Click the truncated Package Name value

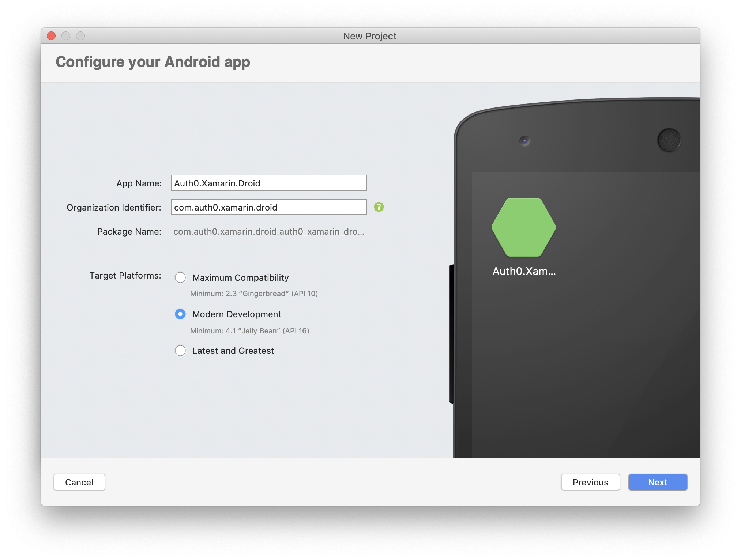coord(268,232)
